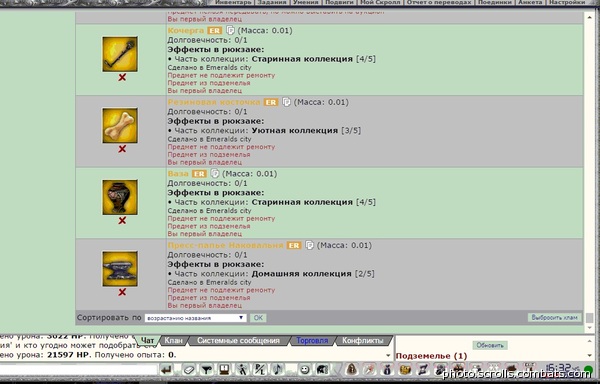Click the Выбросить хлам button
The width and height of the screenshot is (600, 384).
[554, 317]
